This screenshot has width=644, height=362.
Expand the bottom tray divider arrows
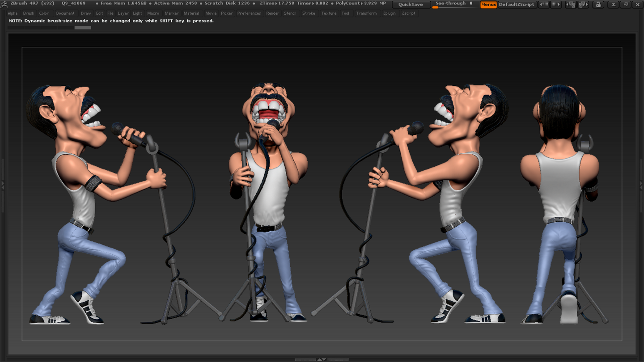coord(322,359)
